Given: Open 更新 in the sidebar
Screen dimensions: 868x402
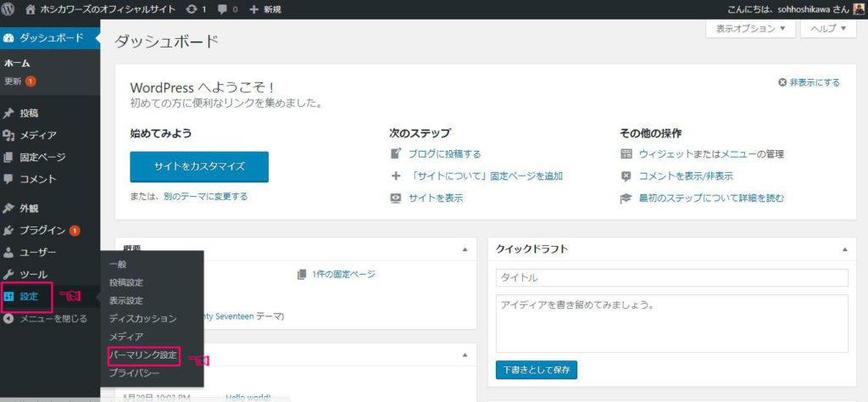Looking at the screenshot, I should [13, 81].
